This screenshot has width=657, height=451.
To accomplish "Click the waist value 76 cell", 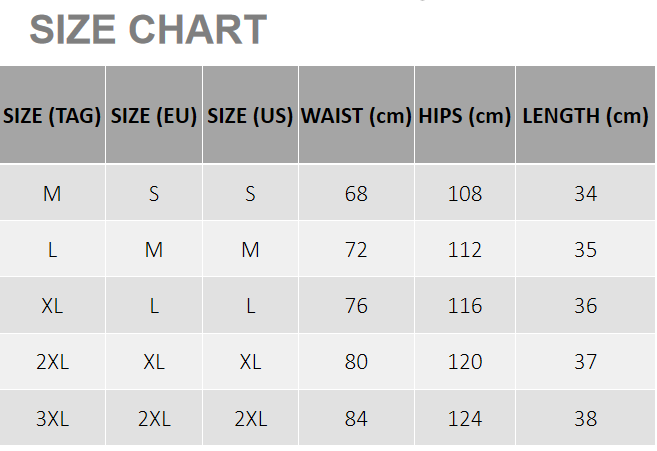I will [x=356, y=305].
